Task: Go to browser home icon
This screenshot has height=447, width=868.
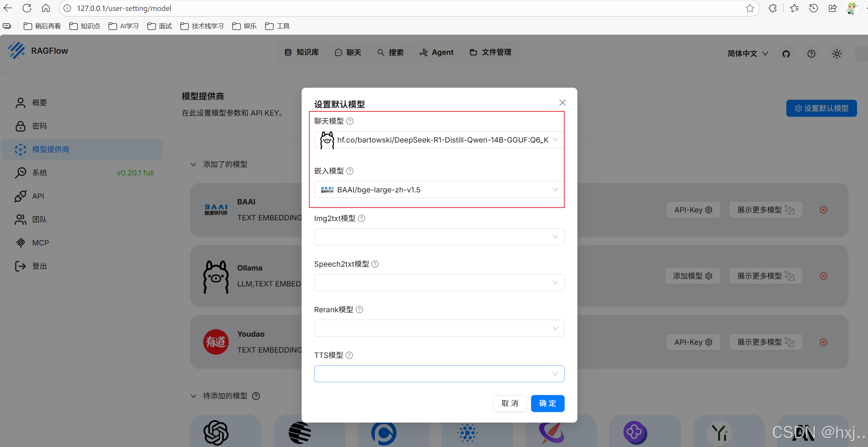Action: click(46, 8)
